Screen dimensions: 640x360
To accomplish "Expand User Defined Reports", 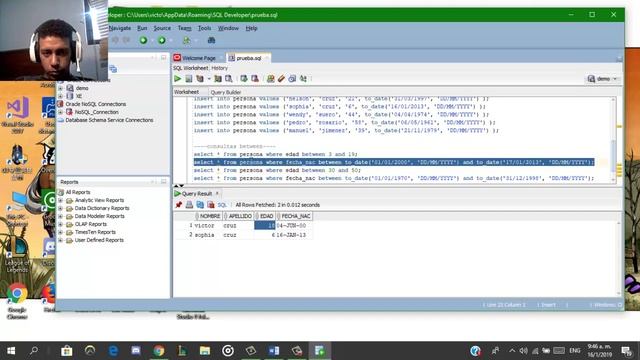I will [x=60, y=240].
